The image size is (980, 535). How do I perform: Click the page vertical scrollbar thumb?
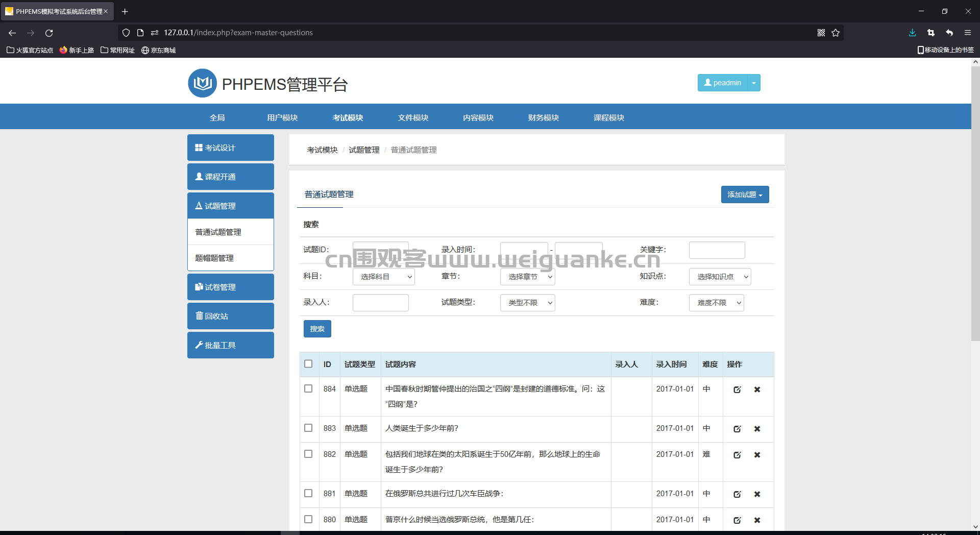tap(975, 203)
